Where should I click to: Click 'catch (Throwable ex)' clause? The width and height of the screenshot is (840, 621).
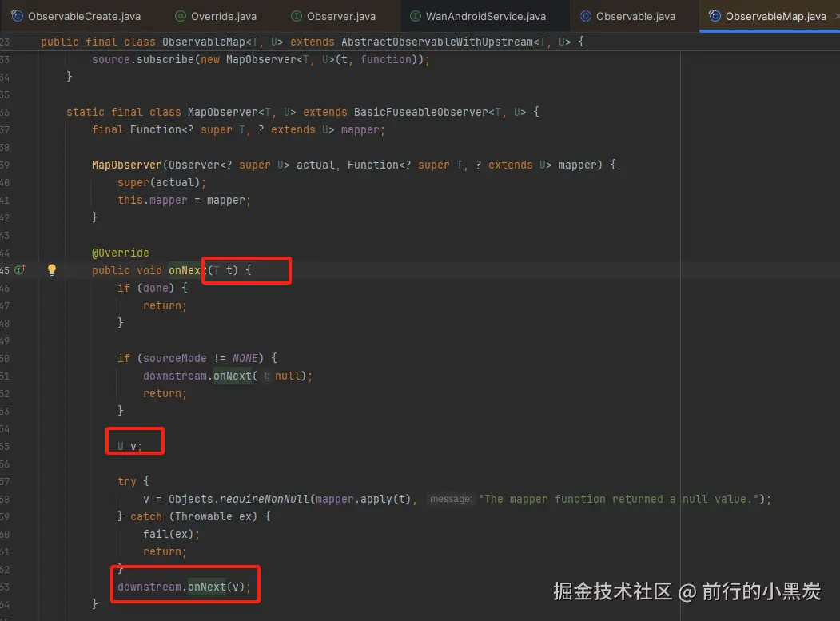coord(200,516)
